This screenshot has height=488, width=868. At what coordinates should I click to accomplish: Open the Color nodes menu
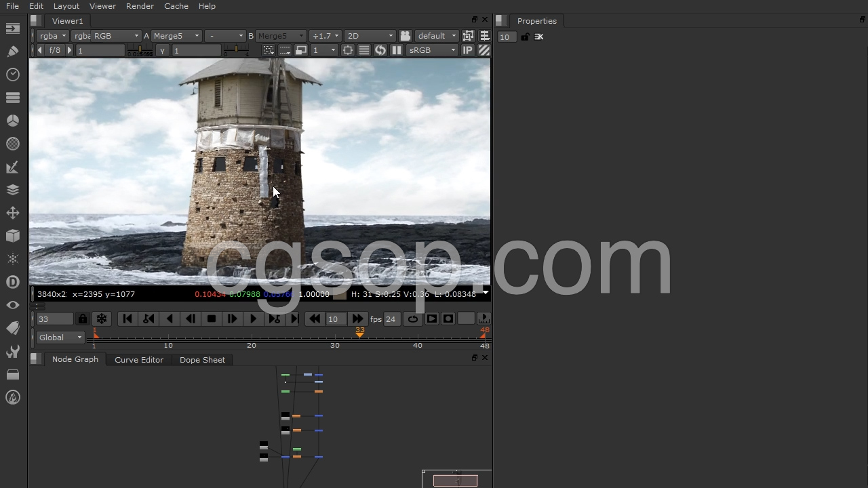(13, 121)
